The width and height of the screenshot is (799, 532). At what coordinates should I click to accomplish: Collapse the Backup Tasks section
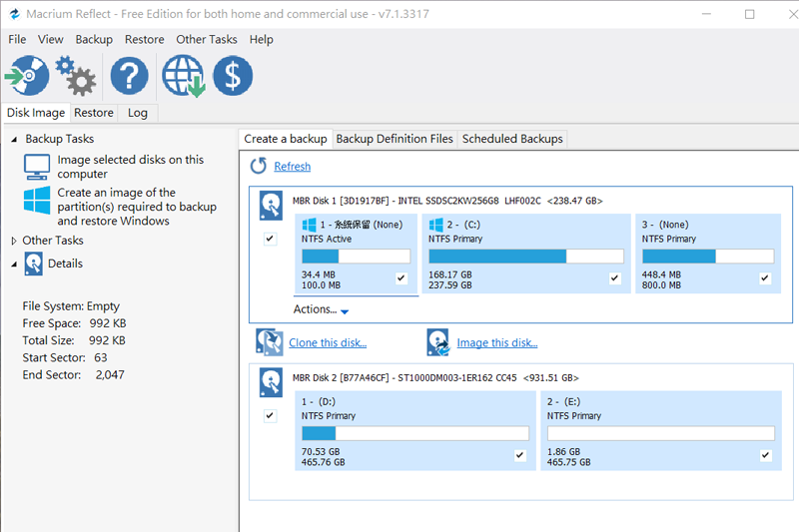point(14,140)
